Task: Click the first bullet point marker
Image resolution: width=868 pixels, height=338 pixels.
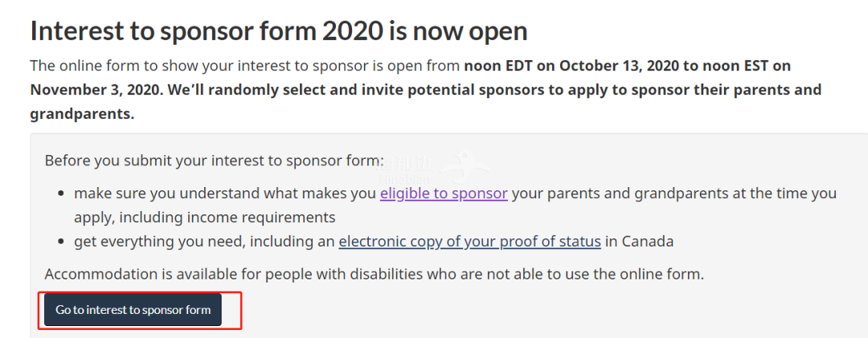Action: coord(63,194)
